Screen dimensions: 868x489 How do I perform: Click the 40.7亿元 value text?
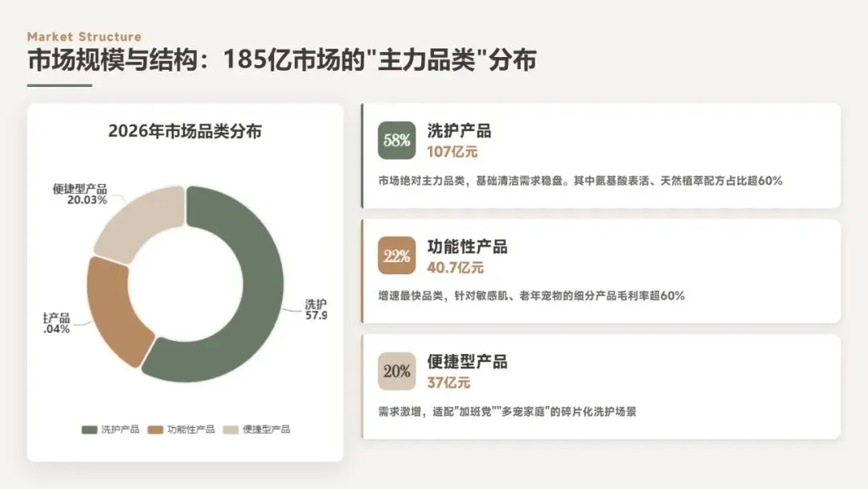455,268
